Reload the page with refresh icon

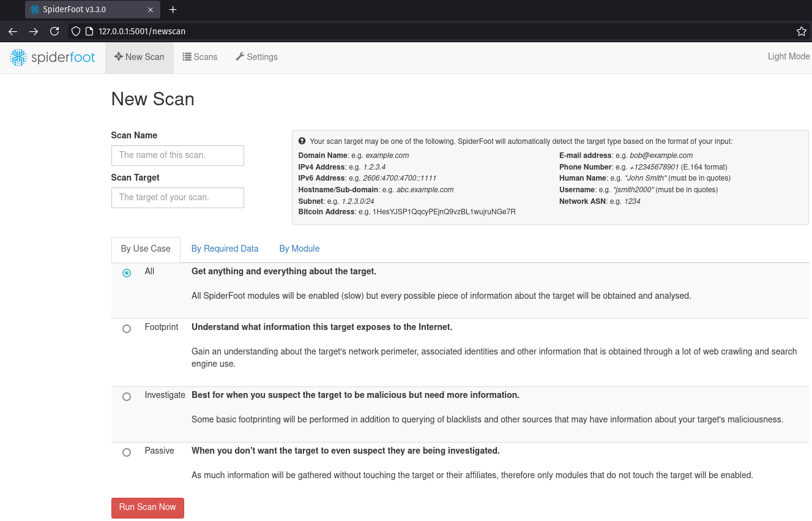pos(54,31)
